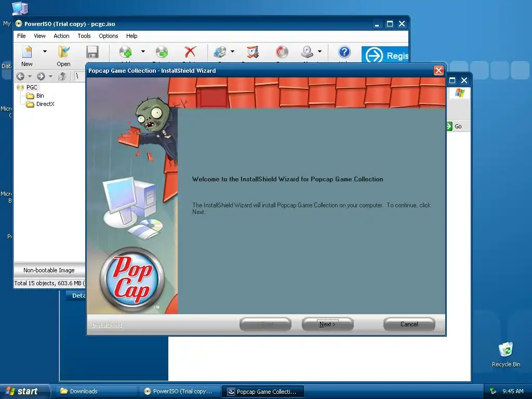Viewport: 532px width, 399px height.
Task: Click the Forward navigation arrow in PowerISO
Action: (x=41, y=76)
